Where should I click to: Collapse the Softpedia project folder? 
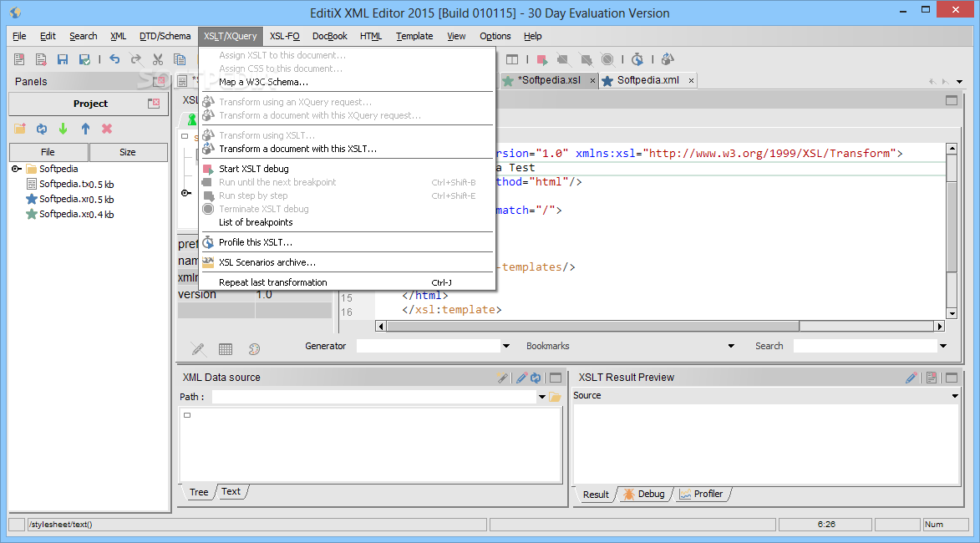(16, 169)
